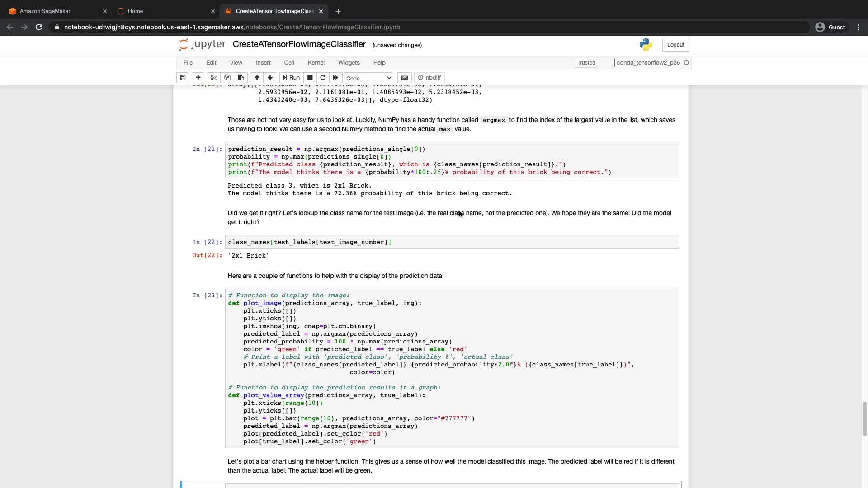The height and width of the screenshot is (488, 868).
Task: Insert a cell below with the plus icon
Action: click(x=198, y=78)
